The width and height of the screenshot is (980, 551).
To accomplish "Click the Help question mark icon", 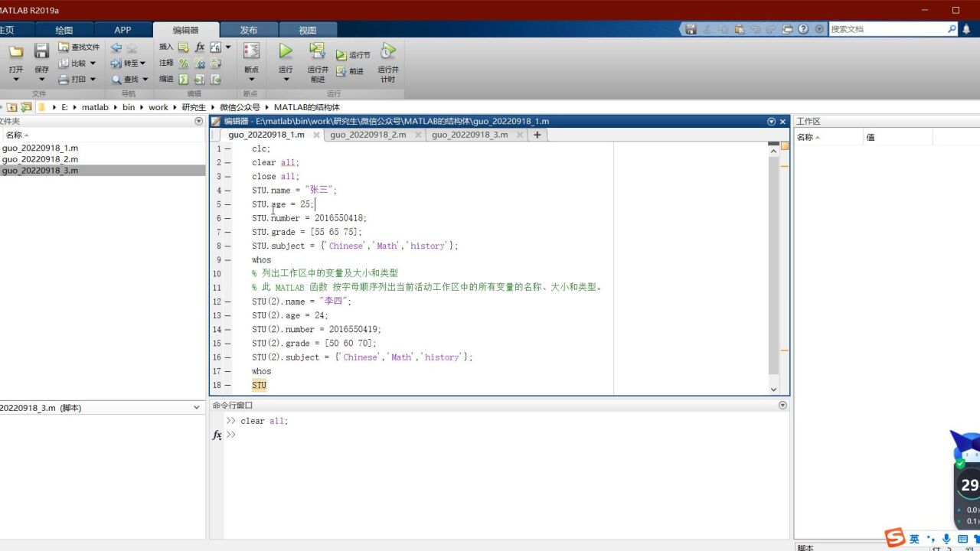I will point(803,29).
